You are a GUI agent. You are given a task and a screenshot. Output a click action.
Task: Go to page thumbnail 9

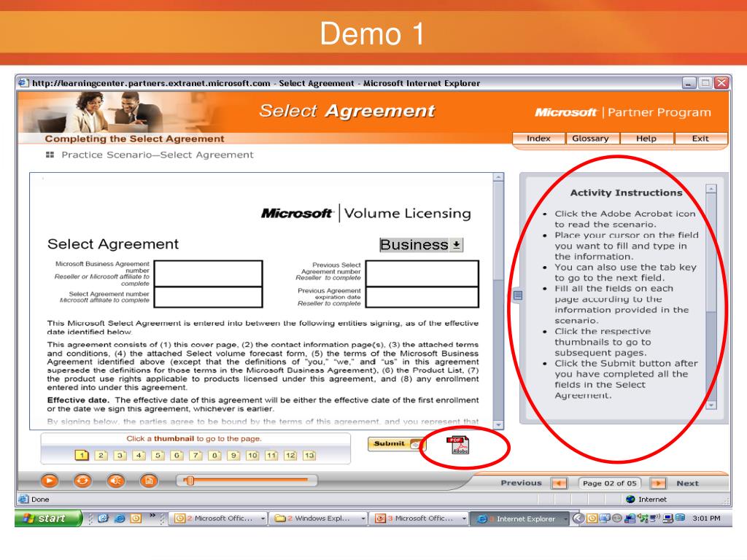click(233, 455)
